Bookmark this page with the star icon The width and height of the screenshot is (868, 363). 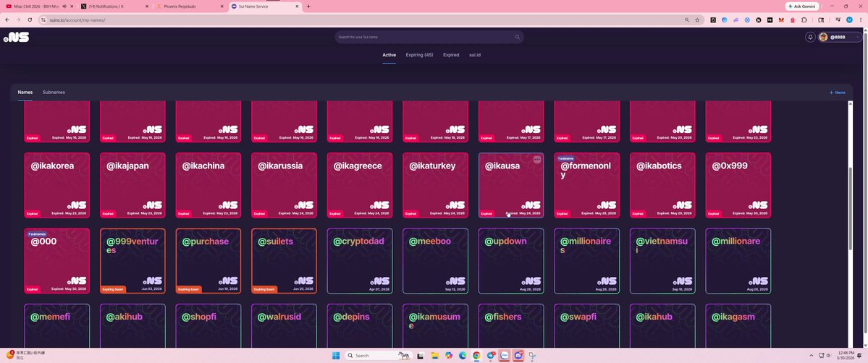click(697, 20)
